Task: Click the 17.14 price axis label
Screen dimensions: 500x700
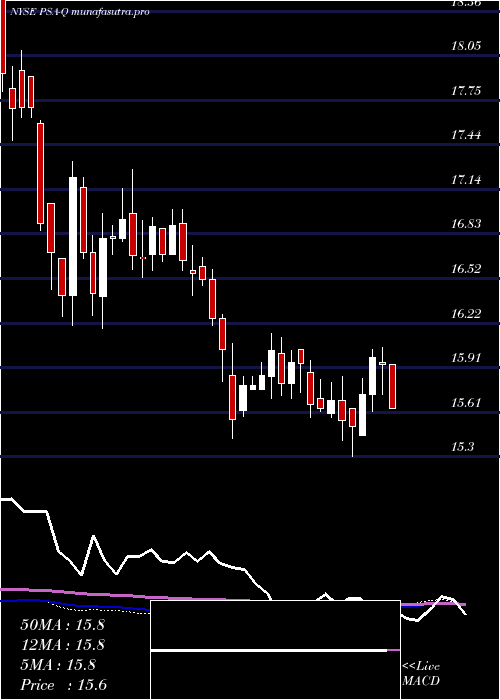Action: point(466,180)
